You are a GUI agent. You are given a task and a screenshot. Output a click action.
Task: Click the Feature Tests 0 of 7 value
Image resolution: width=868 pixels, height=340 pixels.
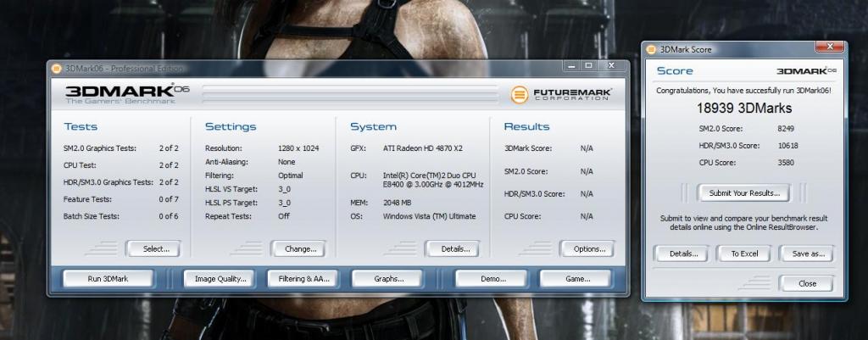click(x=169, y=199)
